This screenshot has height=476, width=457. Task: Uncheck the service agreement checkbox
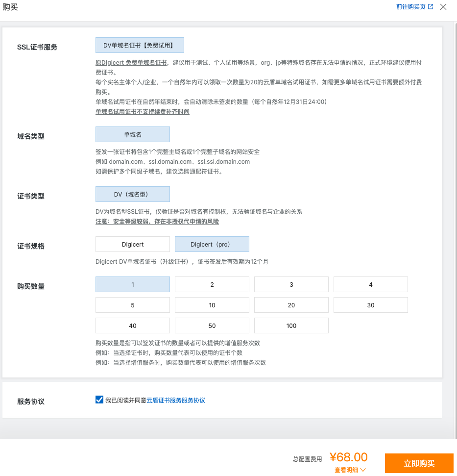[99, 400]
